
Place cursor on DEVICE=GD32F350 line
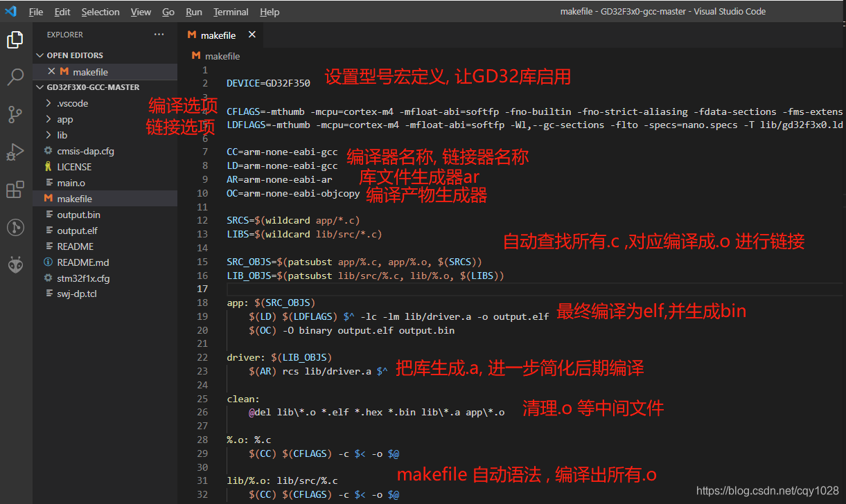click(268, 84)
